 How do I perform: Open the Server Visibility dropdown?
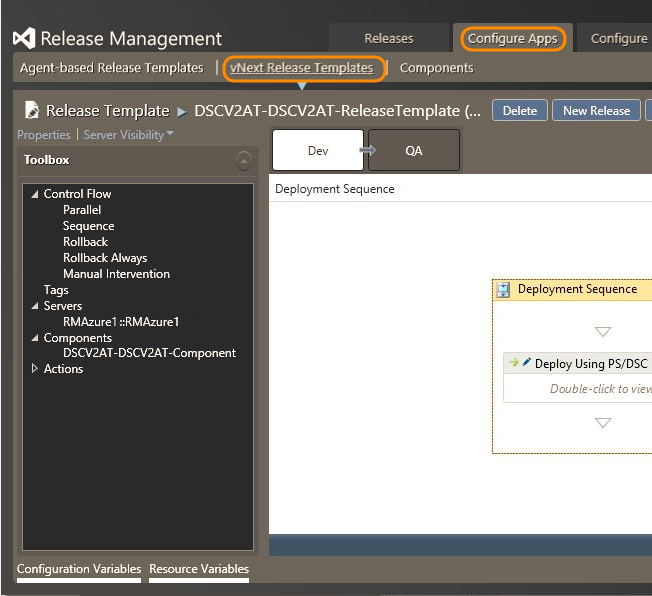[x=128, y=135]
